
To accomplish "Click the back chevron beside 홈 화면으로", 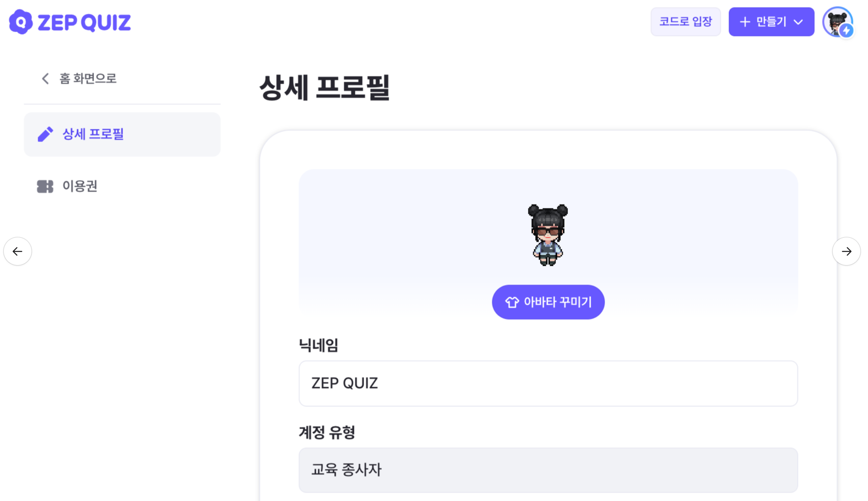I will [x=45, y=79].
